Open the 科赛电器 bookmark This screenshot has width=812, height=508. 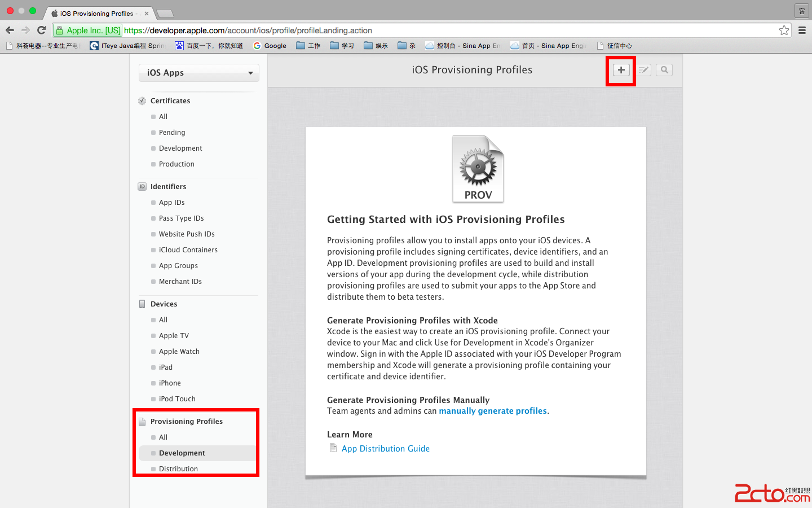[x=43, y=46]
